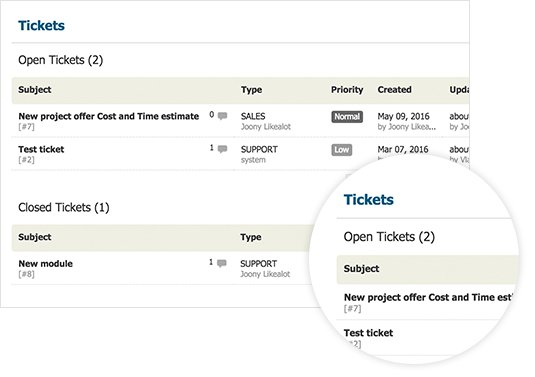
Task: Sort open tickets by Priority column header
Action: click(347, 90)
